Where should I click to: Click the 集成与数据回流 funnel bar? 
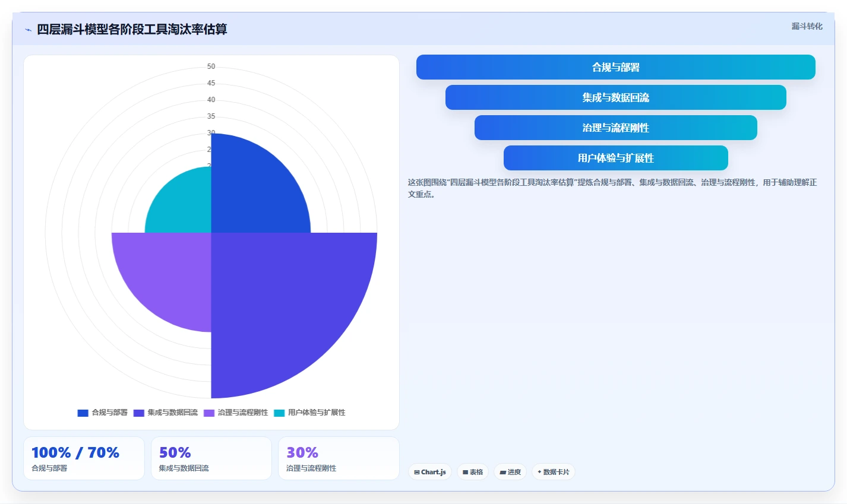point(615,97)
